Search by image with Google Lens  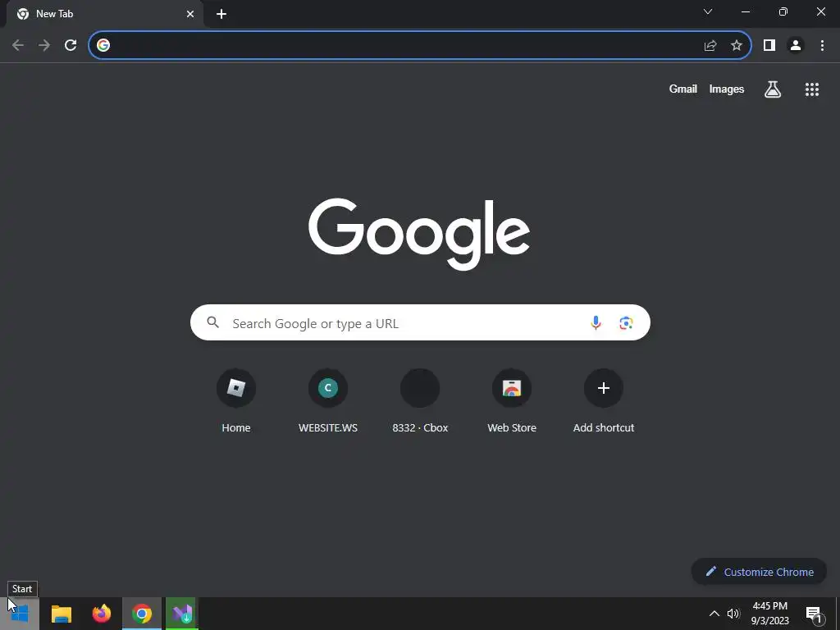coord(626,322)
